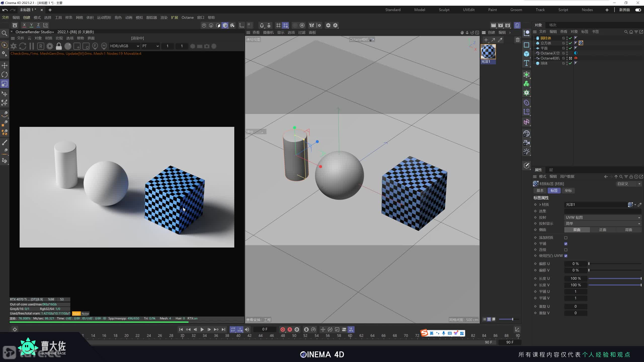The width and height of the screenshot is (644, 362).
Task: Uncheck the 平铺 checkbox
Action: click(566, 244)
